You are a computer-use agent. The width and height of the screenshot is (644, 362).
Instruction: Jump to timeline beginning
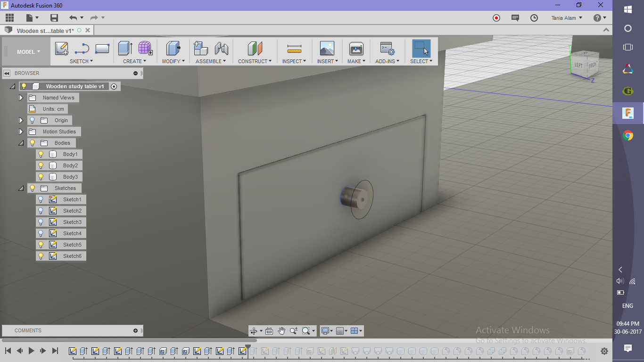point(8,351)
